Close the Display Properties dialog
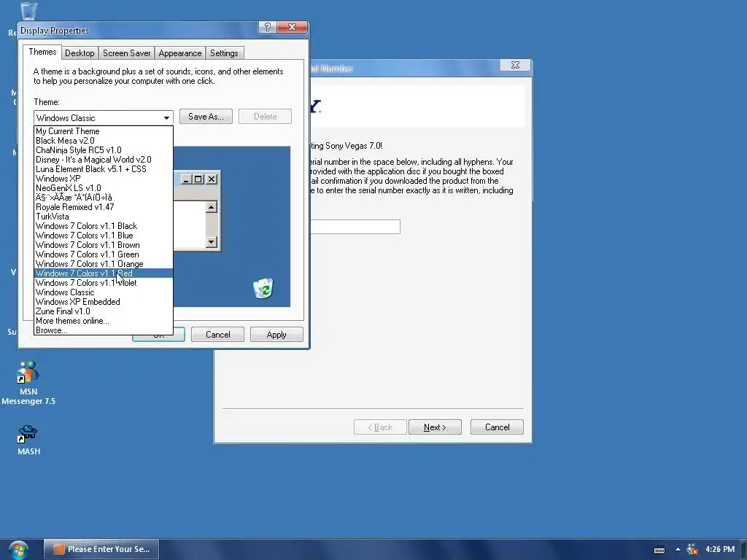 coord(292,27)
